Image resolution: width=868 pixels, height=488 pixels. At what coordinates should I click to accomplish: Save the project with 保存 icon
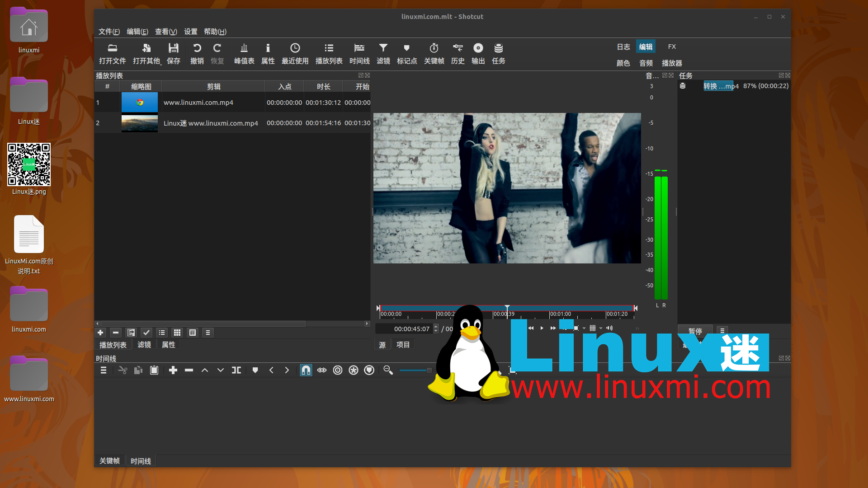coord(174,54)
